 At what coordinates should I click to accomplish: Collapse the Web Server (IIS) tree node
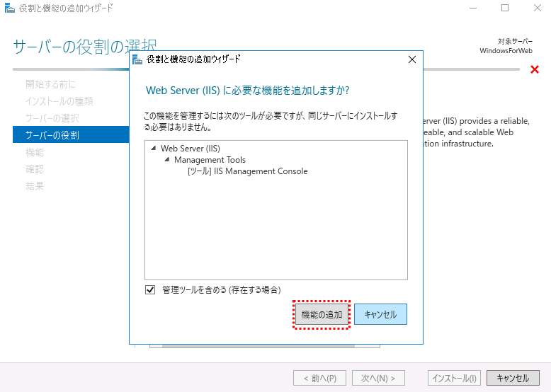(x=154, y=149)
